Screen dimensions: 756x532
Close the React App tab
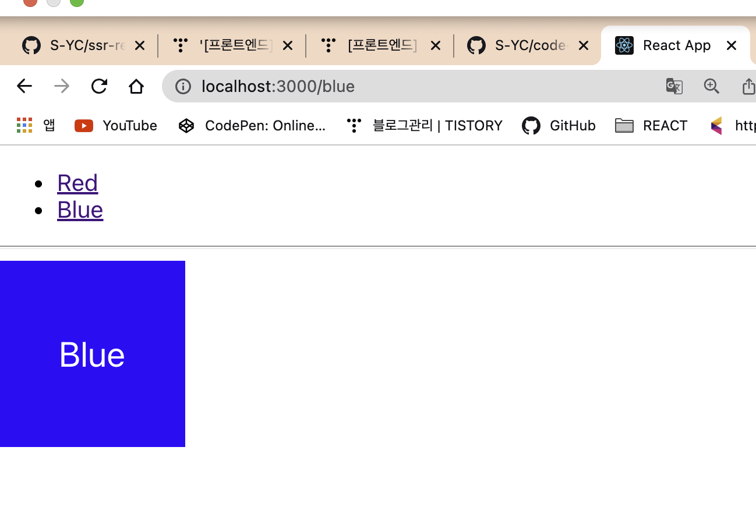732,45
